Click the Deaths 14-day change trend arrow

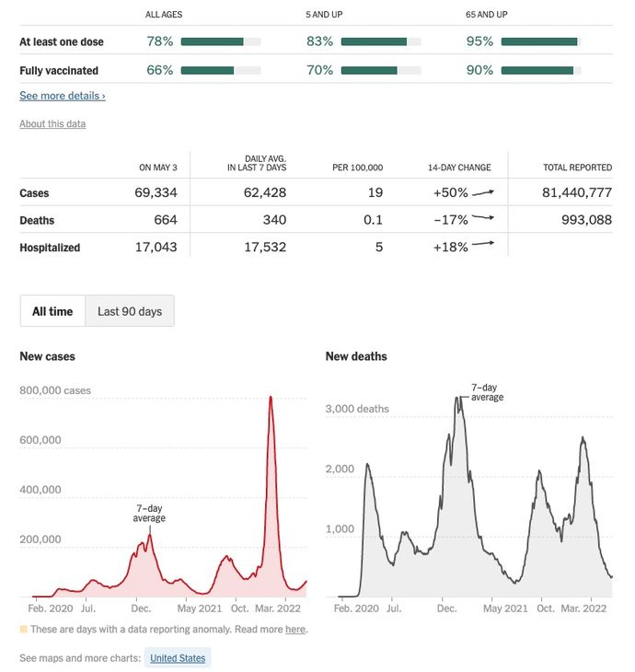coord(483,219)
